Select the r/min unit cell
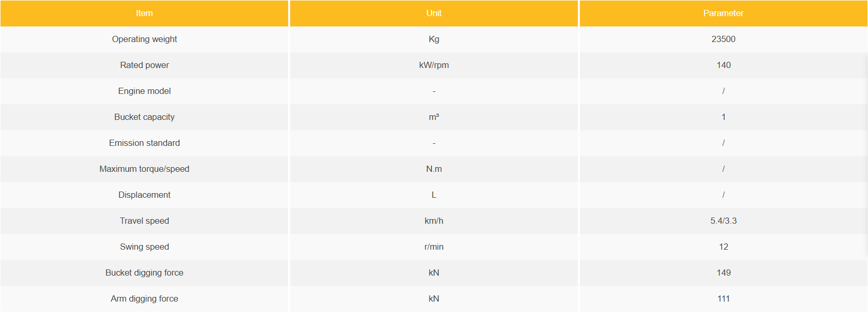 [433, 247]
